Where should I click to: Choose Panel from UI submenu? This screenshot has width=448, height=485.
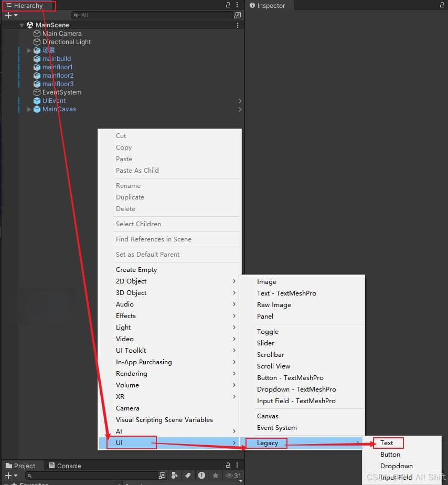pos(302,316)
